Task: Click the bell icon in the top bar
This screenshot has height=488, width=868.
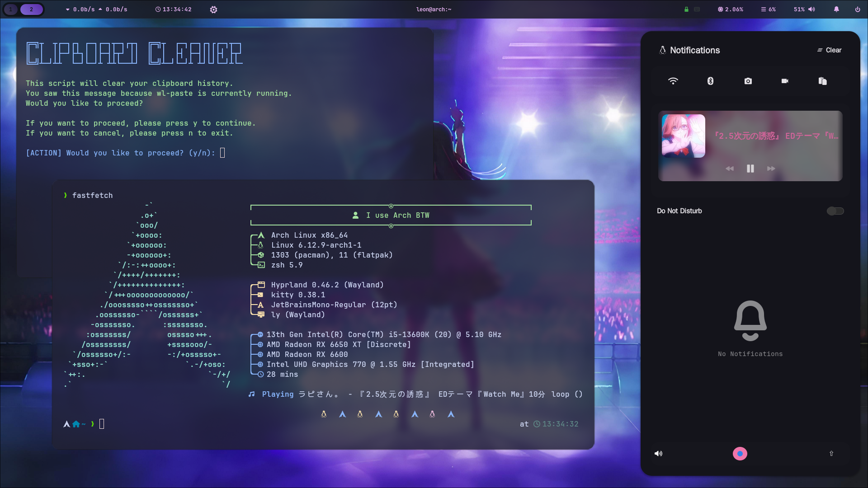Action: pyautogui.click(x=836, y=9)
